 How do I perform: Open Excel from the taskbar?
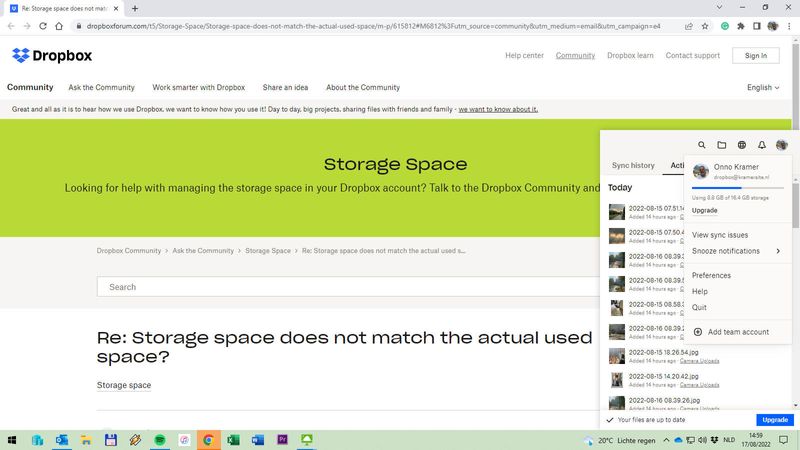click(233, 440)
